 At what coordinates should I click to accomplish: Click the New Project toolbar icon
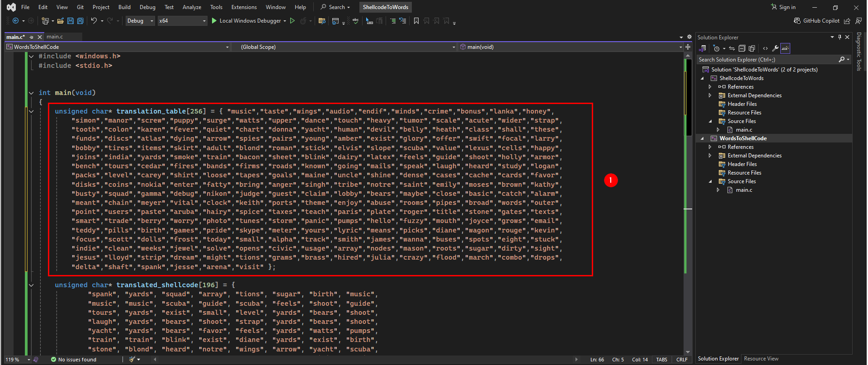45,21
